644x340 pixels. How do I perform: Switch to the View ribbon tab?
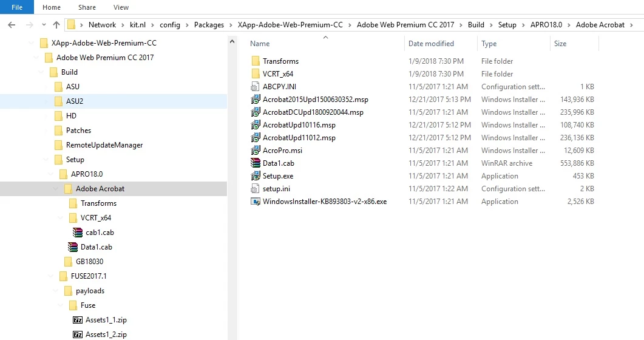(x=121, y=7)
